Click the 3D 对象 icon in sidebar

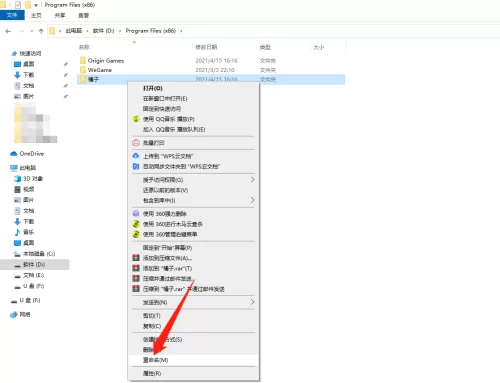[x=17, y=179]
